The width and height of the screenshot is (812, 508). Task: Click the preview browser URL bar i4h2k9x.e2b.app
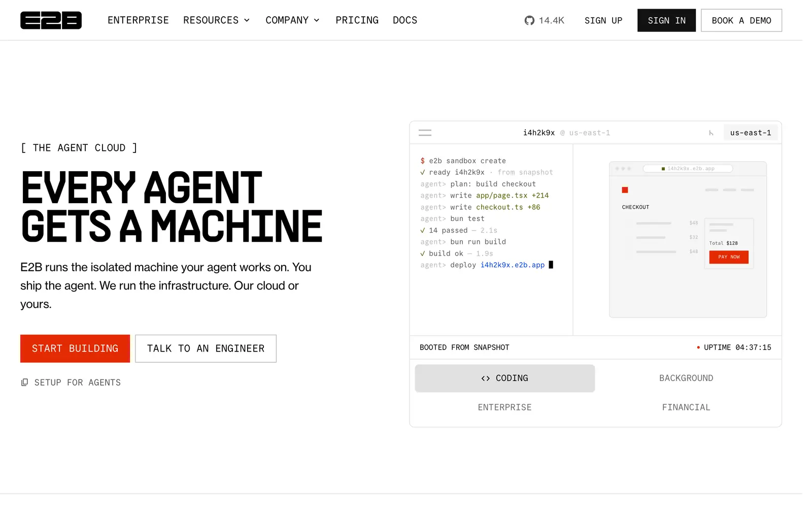[688, 169]
